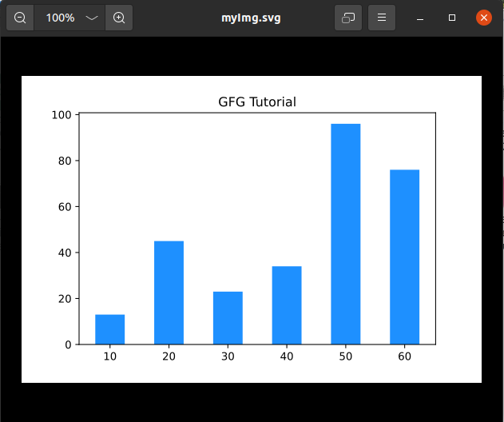Click the GFG Tutorial chart title

click(x=257, y=102)
